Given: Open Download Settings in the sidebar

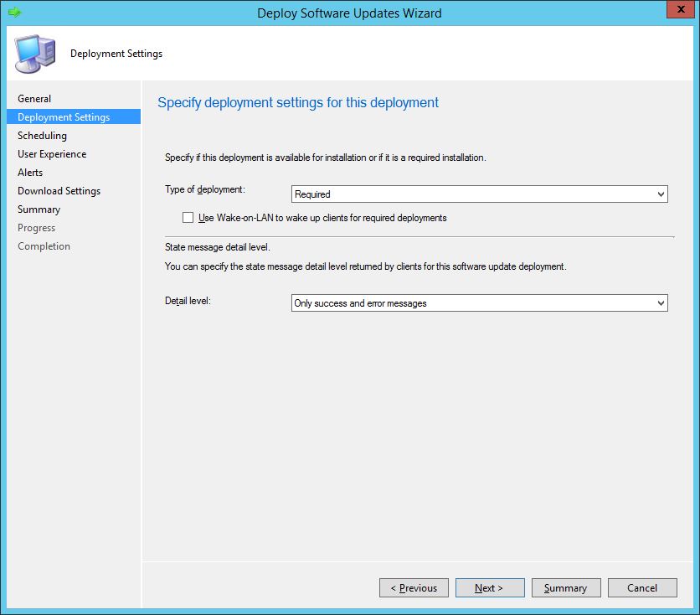Looking at the screenshot, I should pos(59,190).
